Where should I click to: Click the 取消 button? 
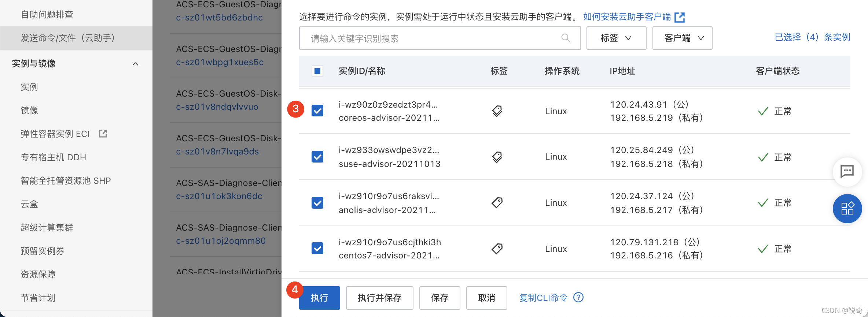[486, 298]
